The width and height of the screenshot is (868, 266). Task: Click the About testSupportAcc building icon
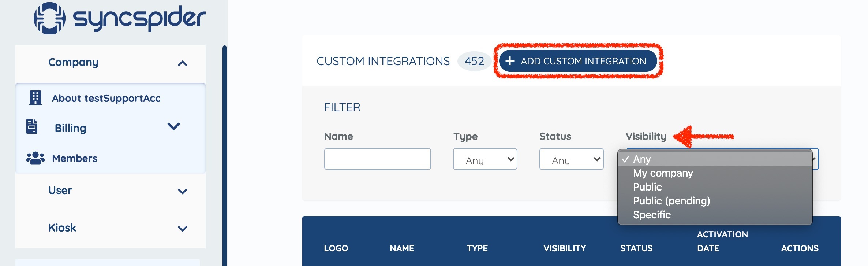click(x=35, y=98)
